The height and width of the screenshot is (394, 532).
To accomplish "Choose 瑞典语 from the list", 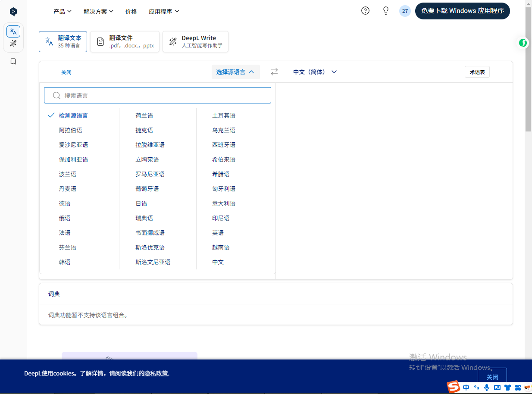I will [144, 218].
